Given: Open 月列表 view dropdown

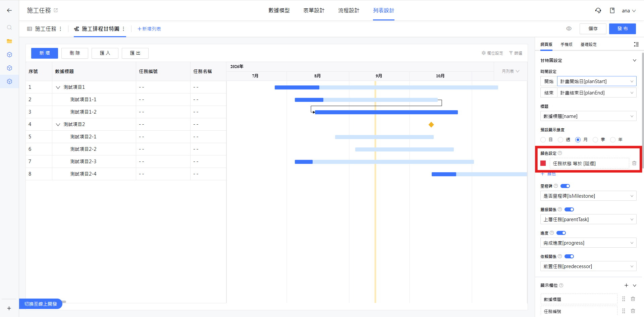Looking at the screenshot, I should pos(511,71).
